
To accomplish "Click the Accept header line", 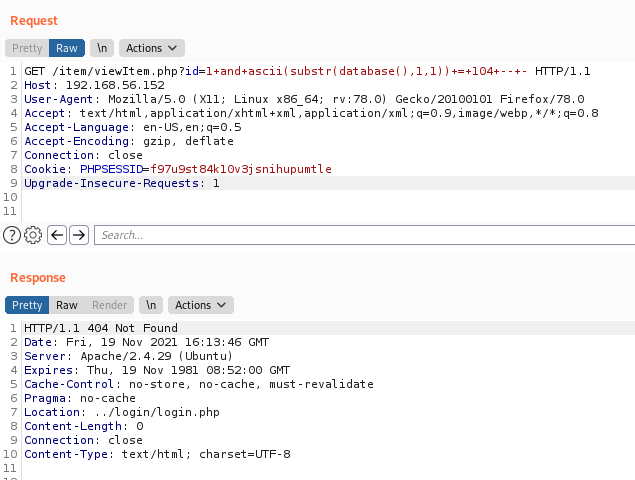I will point(311,113).
